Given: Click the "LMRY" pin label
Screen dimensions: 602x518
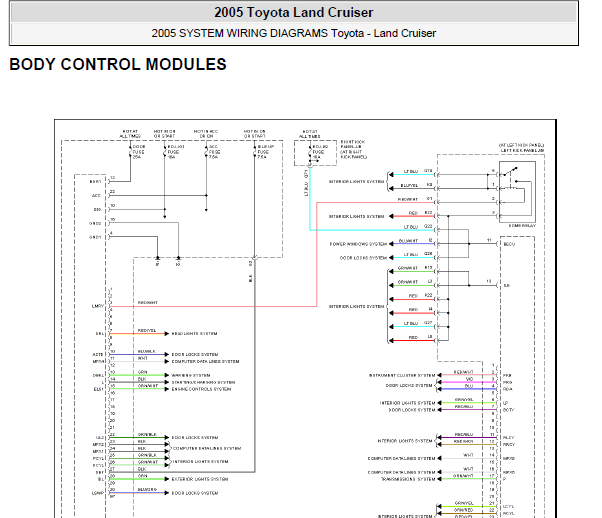Looking at the screenshot, I should click(98, 306).
